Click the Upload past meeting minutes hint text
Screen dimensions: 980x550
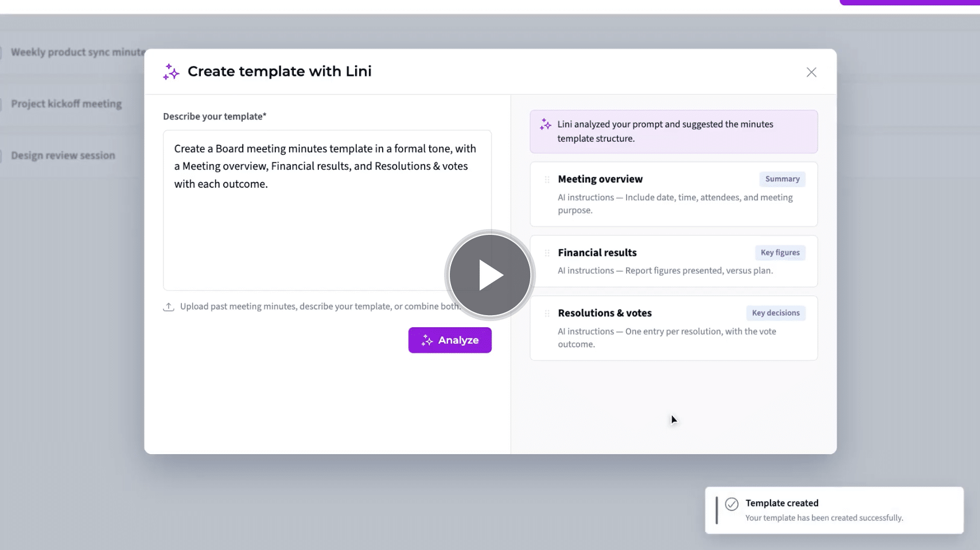pyautogui.click(x=320, y=307)
